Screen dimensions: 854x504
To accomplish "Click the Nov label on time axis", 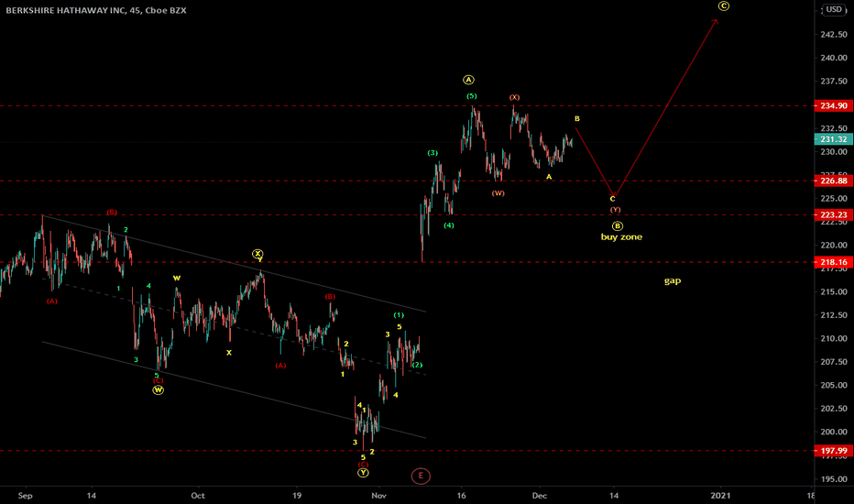I will (378, 496).
